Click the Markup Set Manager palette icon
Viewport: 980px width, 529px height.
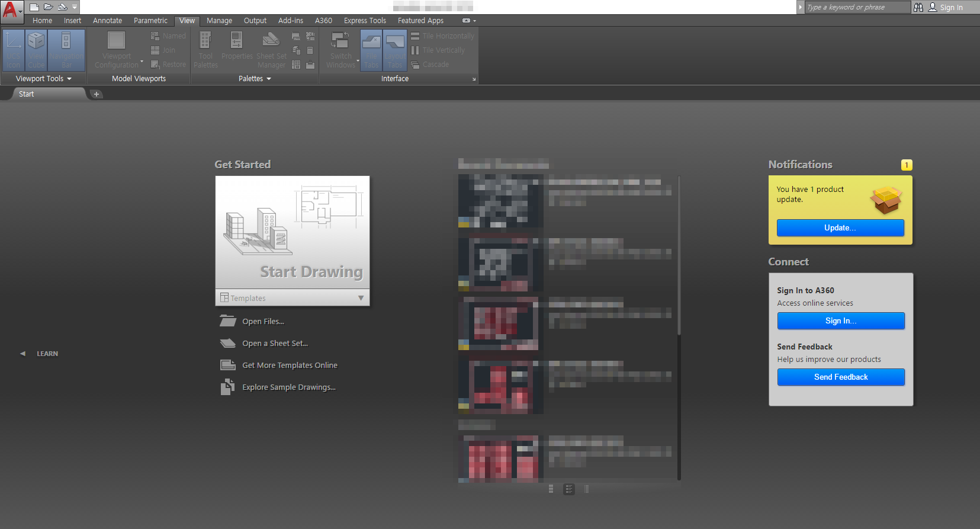pyautogui.click(x=310, y=36)
